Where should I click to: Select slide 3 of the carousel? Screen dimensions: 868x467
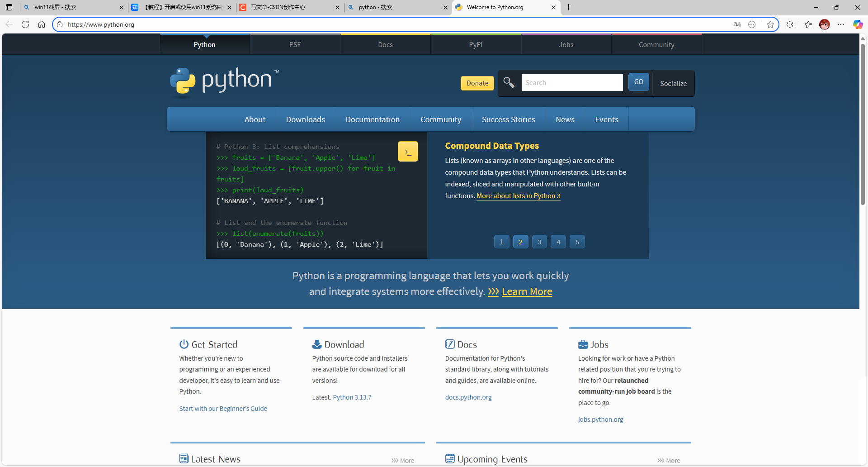click(x=539, y=241)
